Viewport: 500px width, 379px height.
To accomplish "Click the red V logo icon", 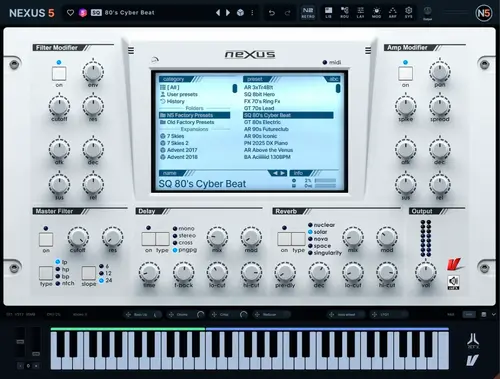I will (x=454, y=264).
